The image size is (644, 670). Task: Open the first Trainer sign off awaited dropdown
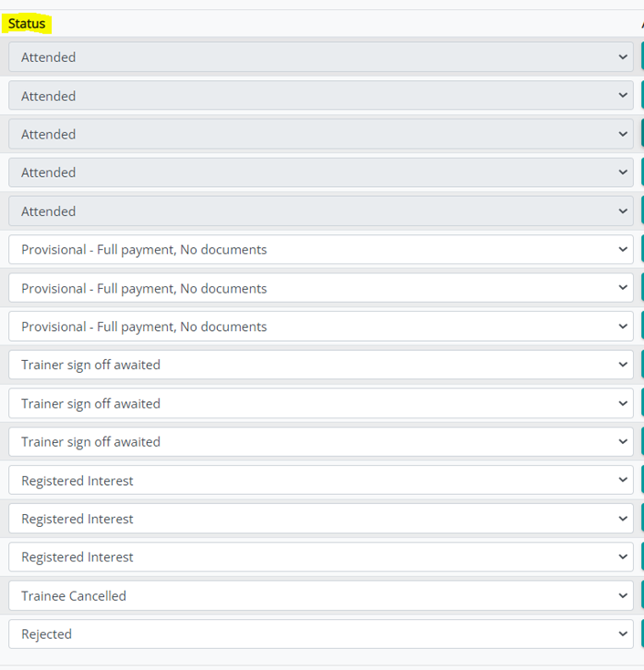pos(320,365)
